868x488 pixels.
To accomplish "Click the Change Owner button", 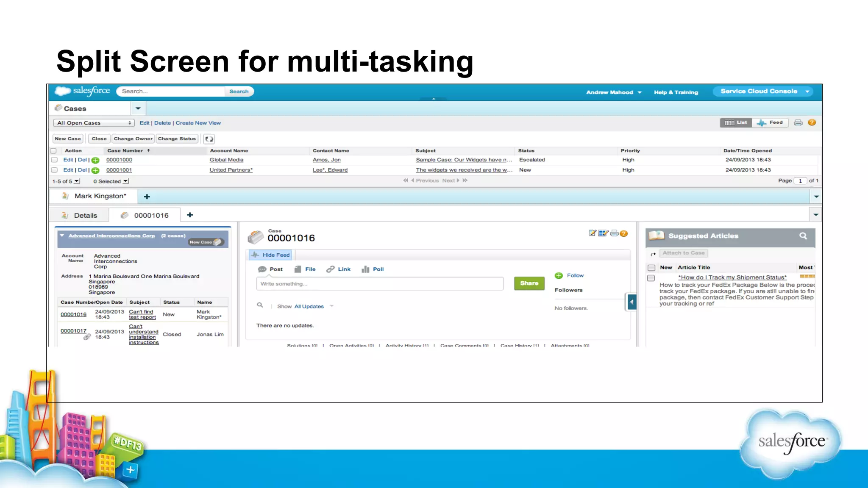I will [133, 139].
